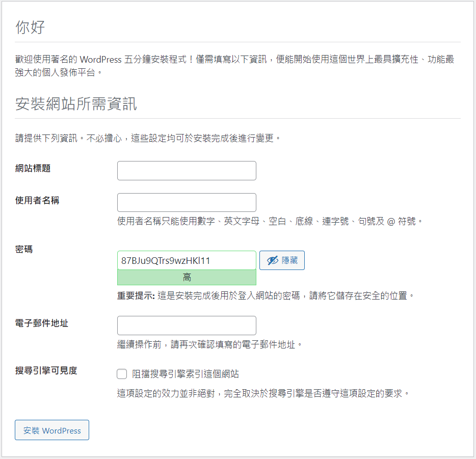
Task: Click the 網站標題 site title input field
Action: (187, 171)
